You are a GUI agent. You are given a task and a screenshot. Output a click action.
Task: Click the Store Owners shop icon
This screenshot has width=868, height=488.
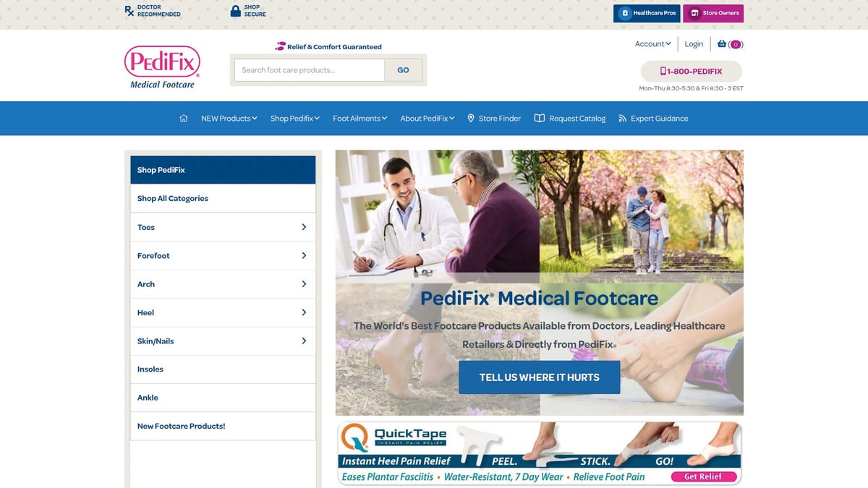pos(694,13)
